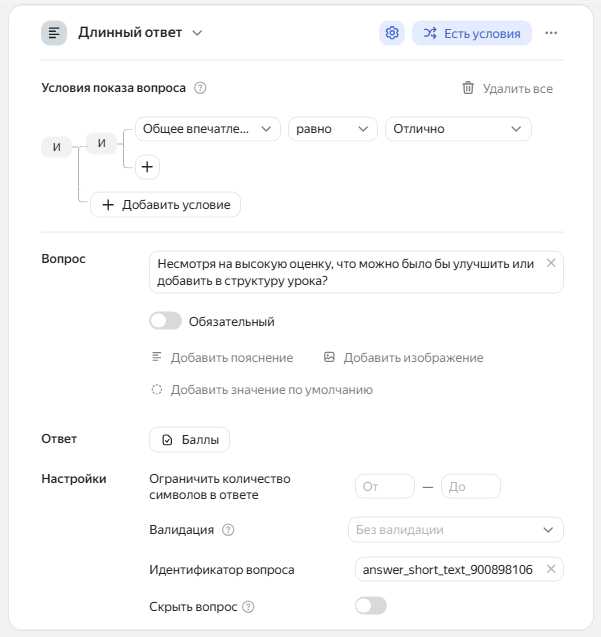Open the Отлично value dropdown
Screen dimensions: 601x637
pyautogui.click(x=458, y=129)
